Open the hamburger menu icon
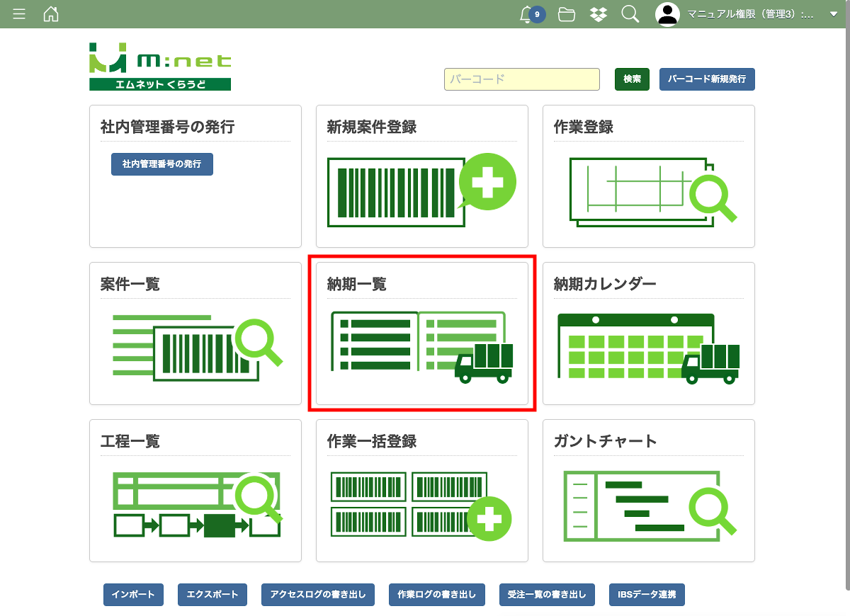Image resolution: width=850 pixels, height=616 pixels. click(19, 14)
